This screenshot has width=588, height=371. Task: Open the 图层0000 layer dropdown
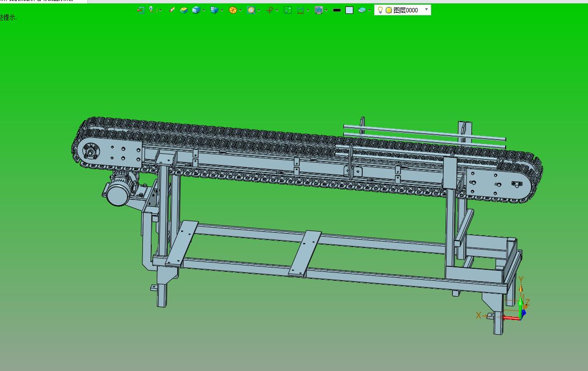(426, 9)
